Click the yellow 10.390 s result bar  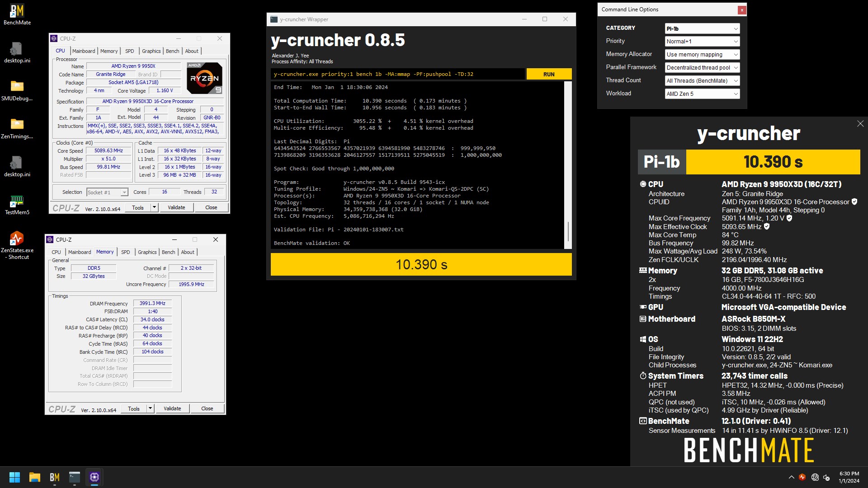click(421, 264)
